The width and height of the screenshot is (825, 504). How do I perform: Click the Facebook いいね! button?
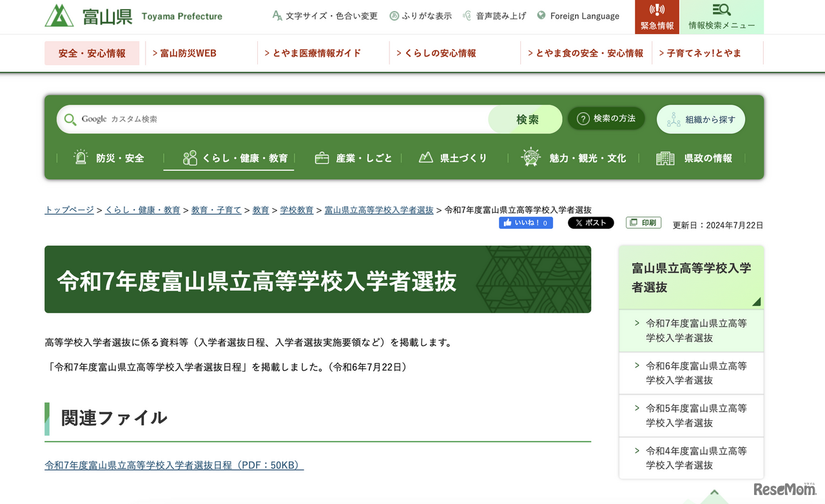pos(525,222)
